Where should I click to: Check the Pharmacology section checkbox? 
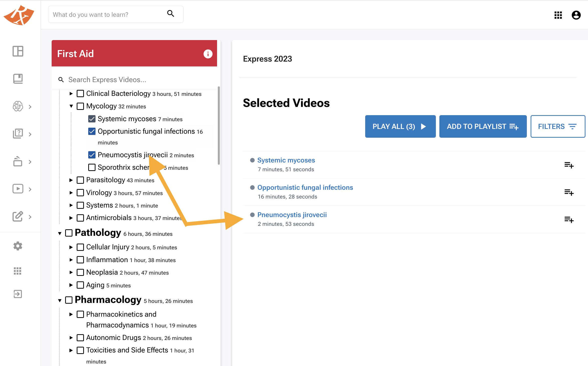[69, 300]
